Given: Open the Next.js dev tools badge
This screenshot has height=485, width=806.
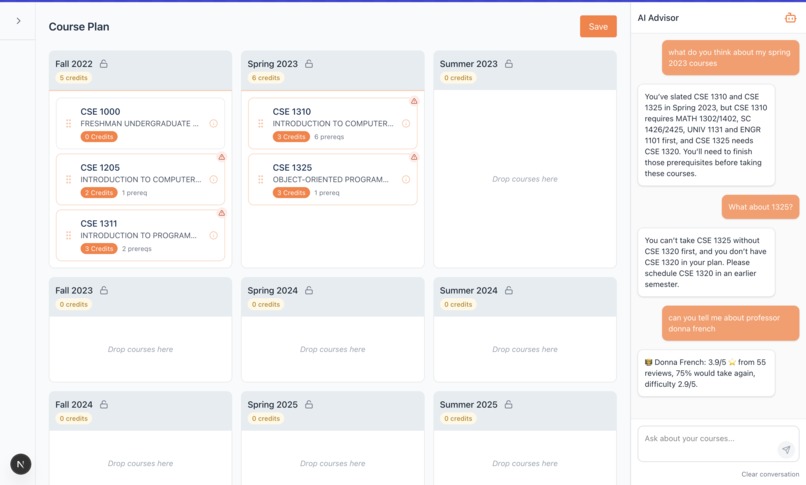Looking at the screenshot, I should coord(21,464).
